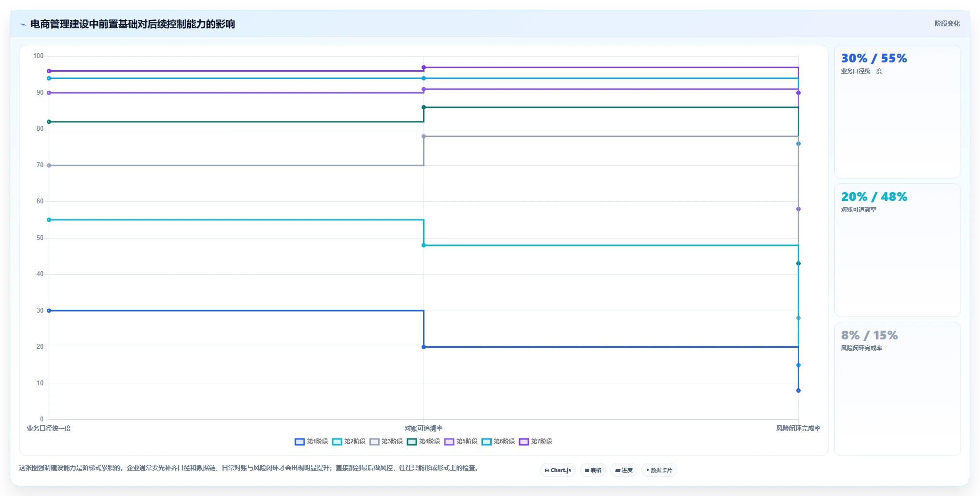The image size is (980, 496).
Task: Click 第4阶段 point at 43 on 风险闭环完成率
Action: pos(798,264)
